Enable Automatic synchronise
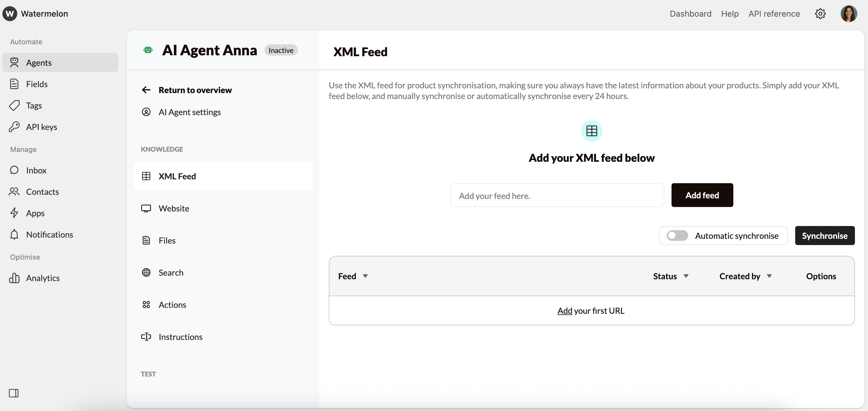This screenshot has height=411, width=868. [677, 235]
